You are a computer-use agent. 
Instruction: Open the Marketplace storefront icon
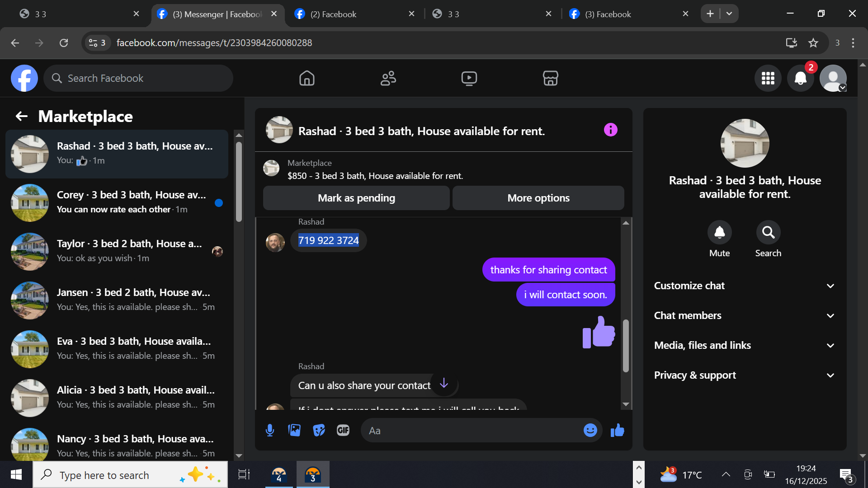[x=551, y=78]
